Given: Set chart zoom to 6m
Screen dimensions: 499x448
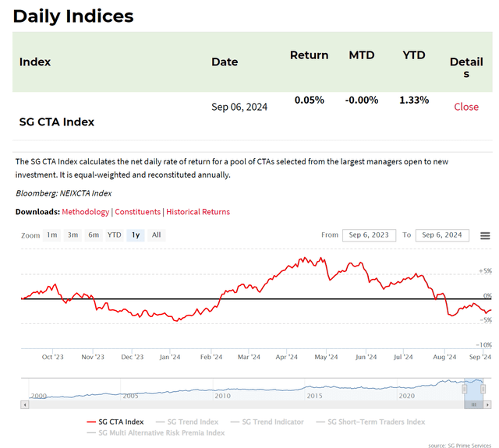Looking at the screenshot, I should coord(94,235).
